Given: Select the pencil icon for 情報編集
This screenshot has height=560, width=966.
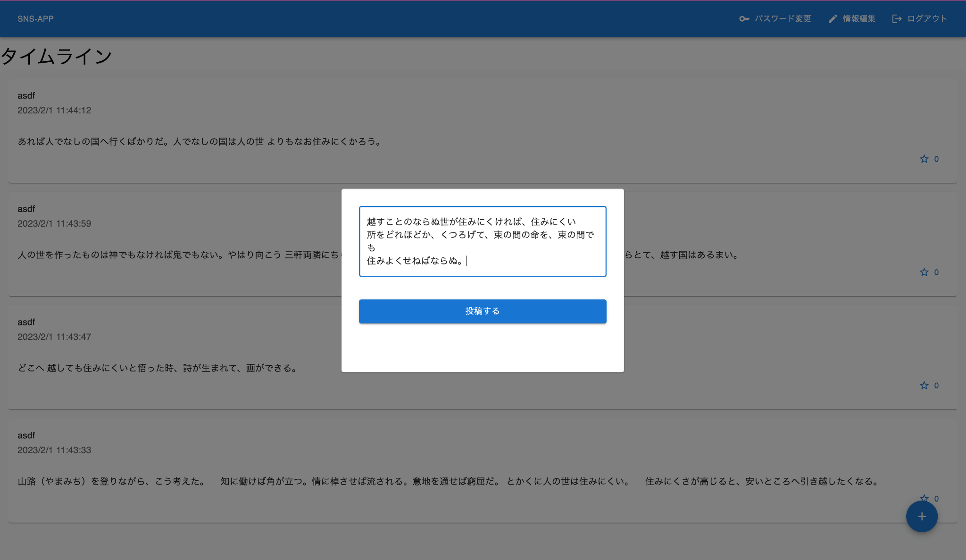Looking at the screenshot, I should [833, 18].
